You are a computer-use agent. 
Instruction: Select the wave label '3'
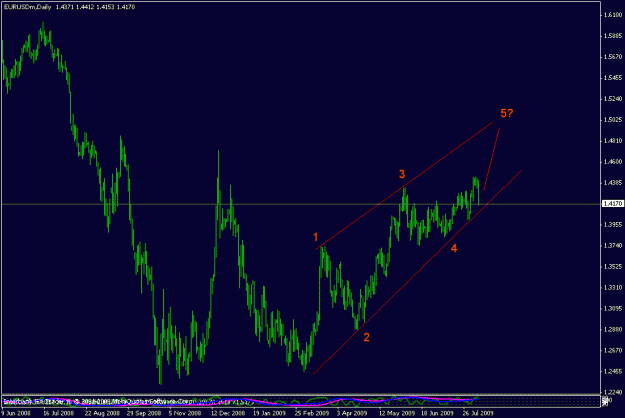pos(402,174)
